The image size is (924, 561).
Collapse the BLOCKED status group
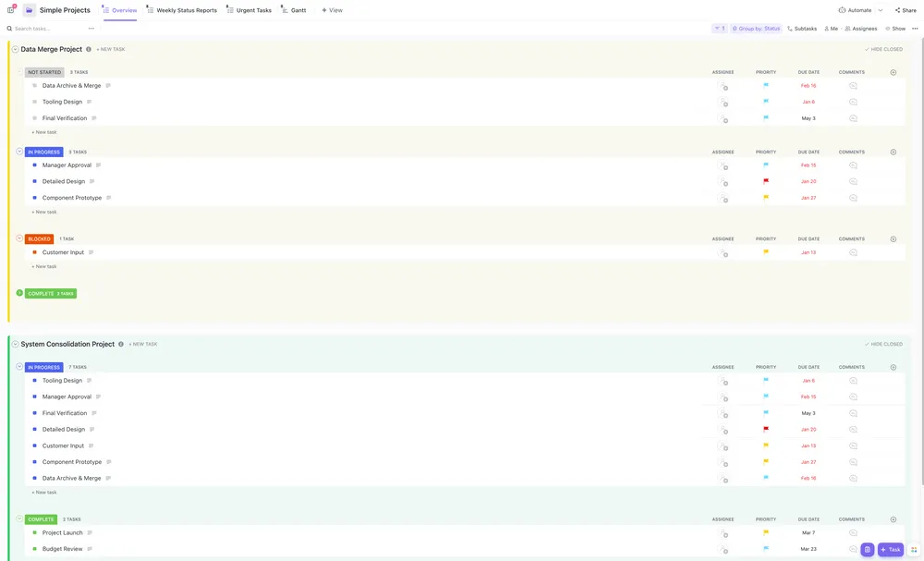point(19,238)
